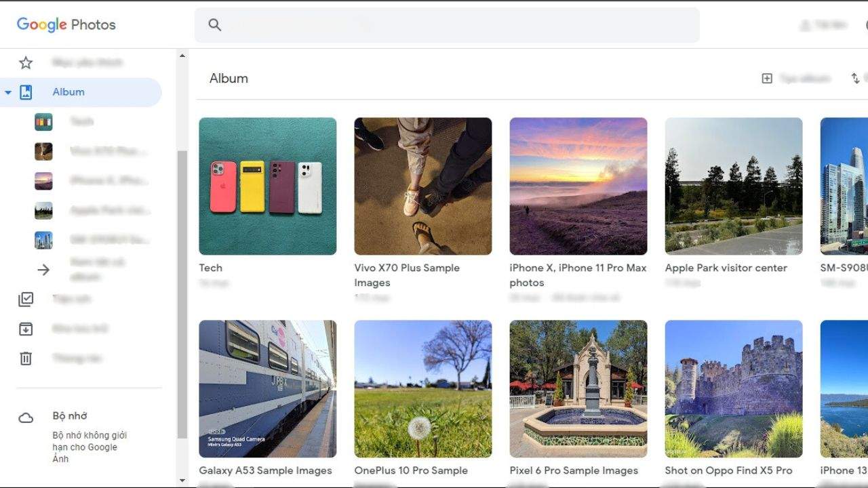The height and width of the screenshot is (488, 868).
Task: Click the sidebar vertical scrollbar thumb
Action: tap(182, 294)
